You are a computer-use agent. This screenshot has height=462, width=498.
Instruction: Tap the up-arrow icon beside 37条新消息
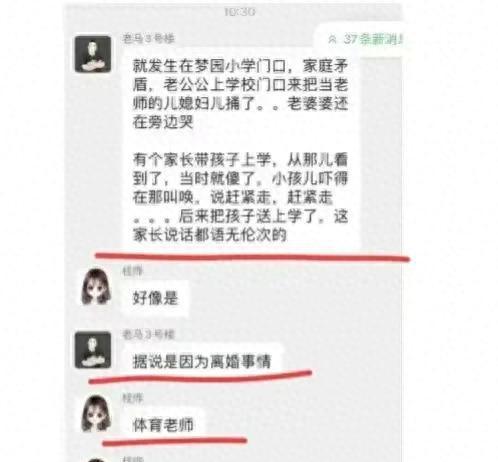[332, 40]
